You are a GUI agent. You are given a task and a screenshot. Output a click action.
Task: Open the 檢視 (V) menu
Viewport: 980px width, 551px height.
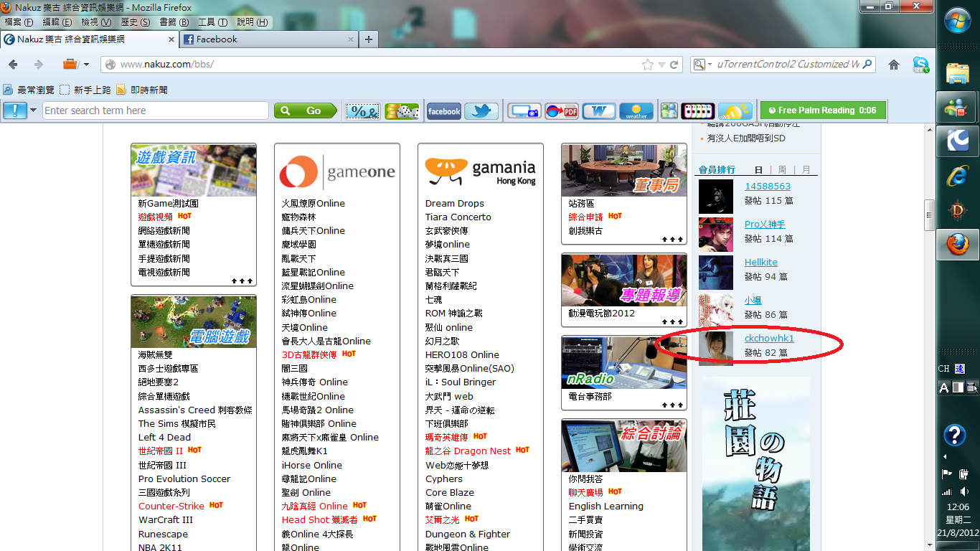(x=96, y=22)
